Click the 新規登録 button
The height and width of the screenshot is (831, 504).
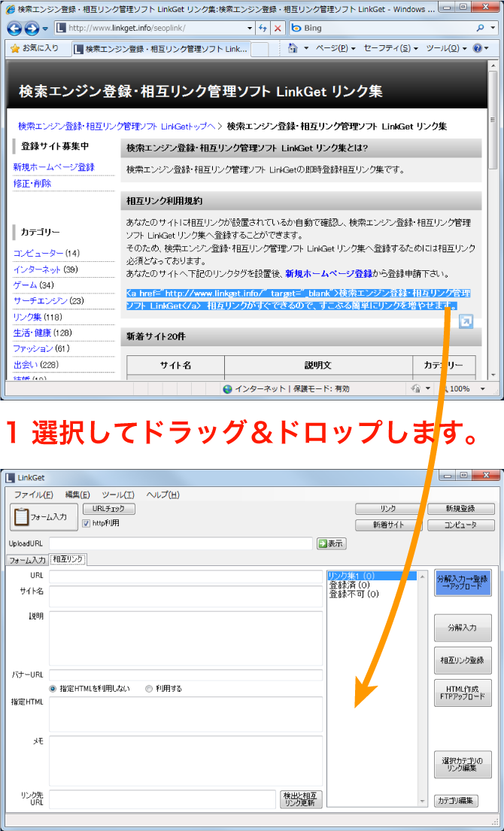tap(460, 509)
